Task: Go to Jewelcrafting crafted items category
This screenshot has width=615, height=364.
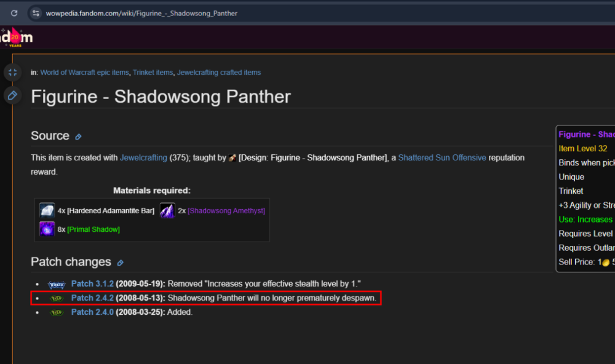Action: [218, 73]
